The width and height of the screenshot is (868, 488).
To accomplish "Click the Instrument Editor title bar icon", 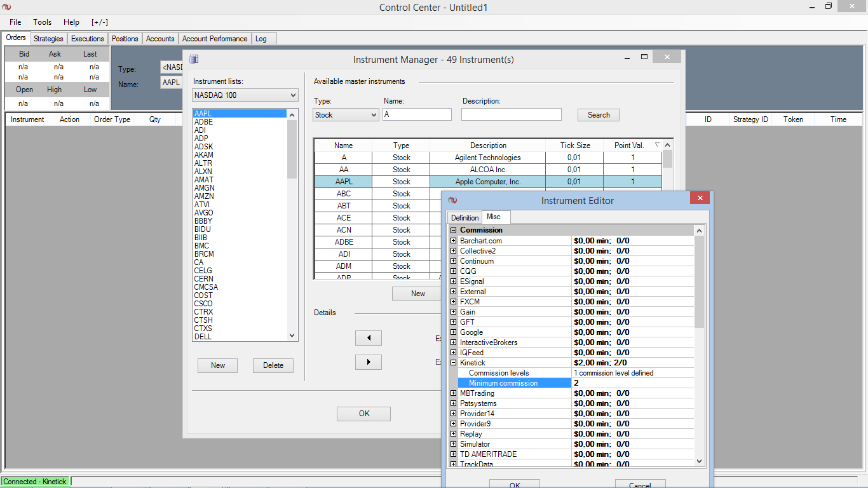I will (452, 200).
